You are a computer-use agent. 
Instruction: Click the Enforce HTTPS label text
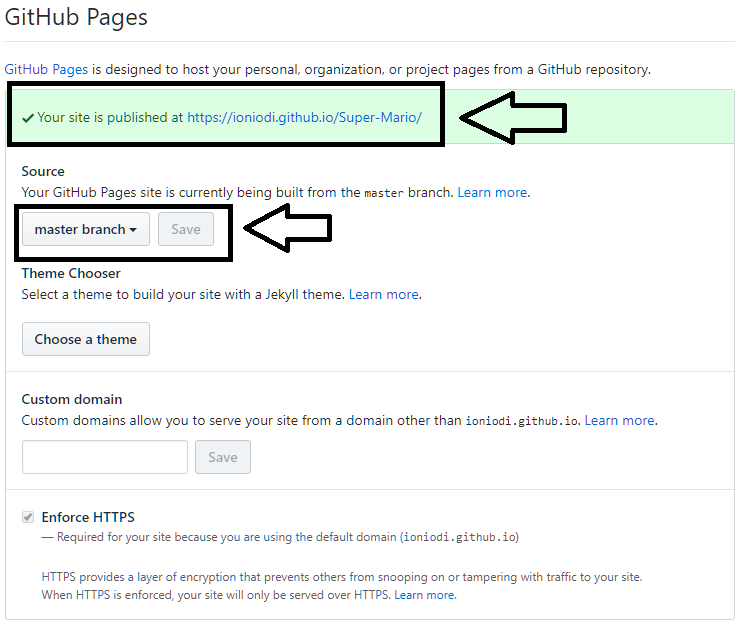coord(88,517)
